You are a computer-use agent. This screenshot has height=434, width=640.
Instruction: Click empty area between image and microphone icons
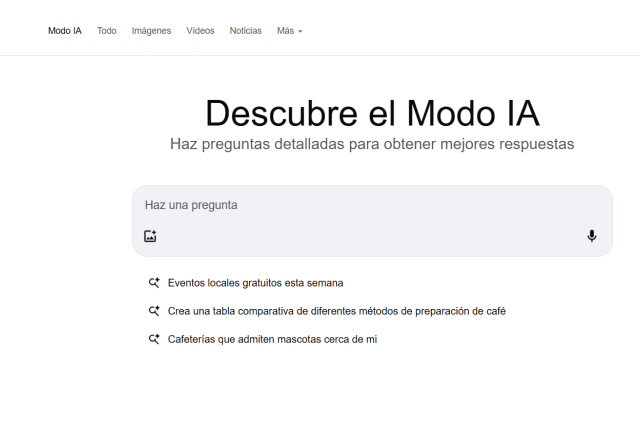coord(370,236)
